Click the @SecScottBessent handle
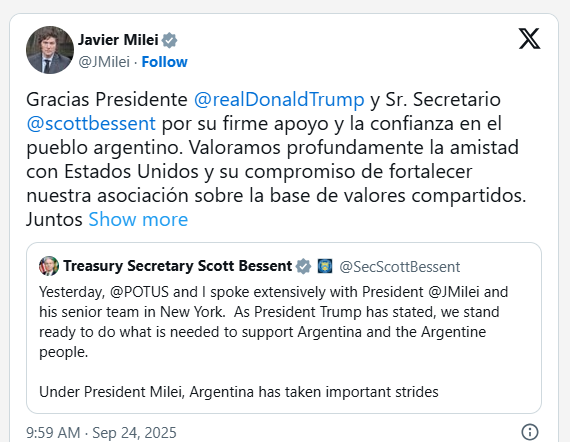Viewport: 570px width, 442px height. pyautogui.click(x=400, y=267)
